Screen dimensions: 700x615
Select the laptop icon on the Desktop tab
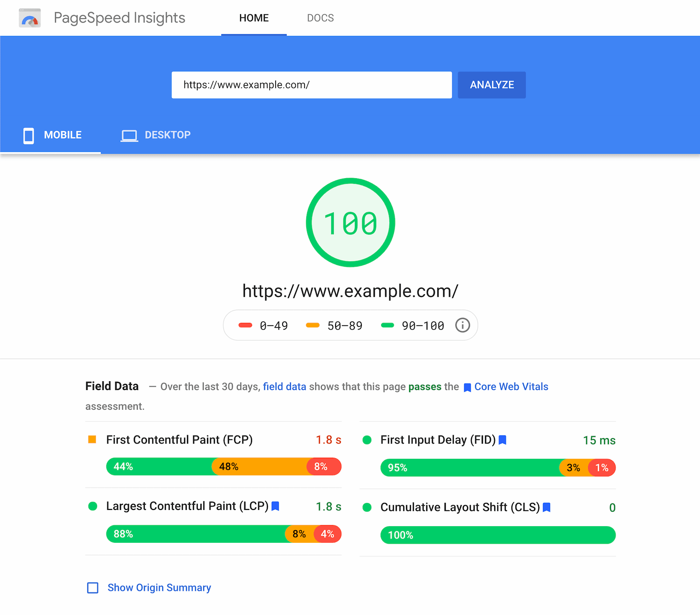pyautogui.click(x=129, y=135)
